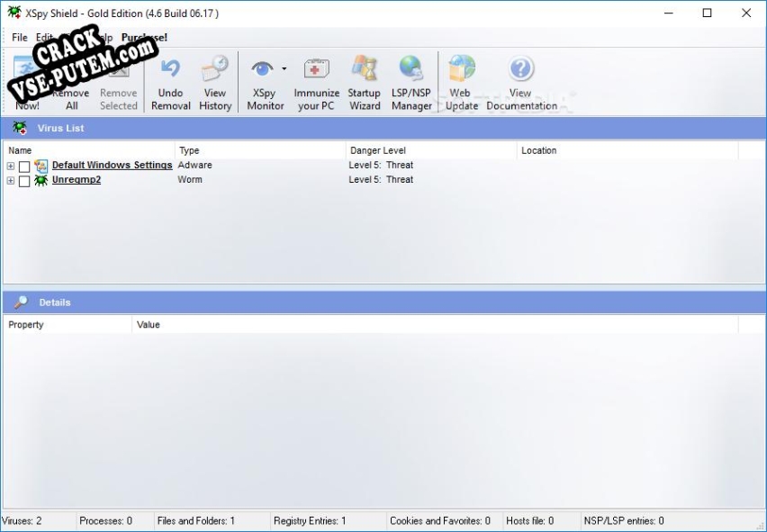
Task: Open the Unregmp2 threat link
Action: (77, 179)
